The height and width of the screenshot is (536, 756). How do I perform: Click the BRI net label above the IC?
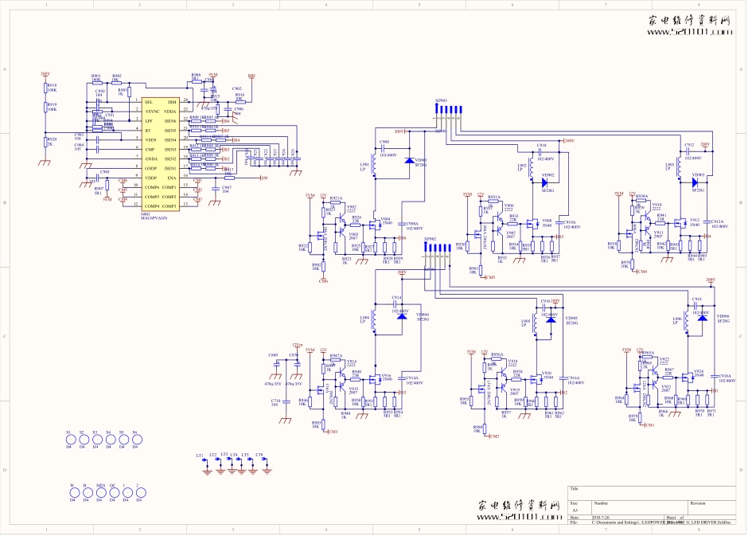pos(251,77)
